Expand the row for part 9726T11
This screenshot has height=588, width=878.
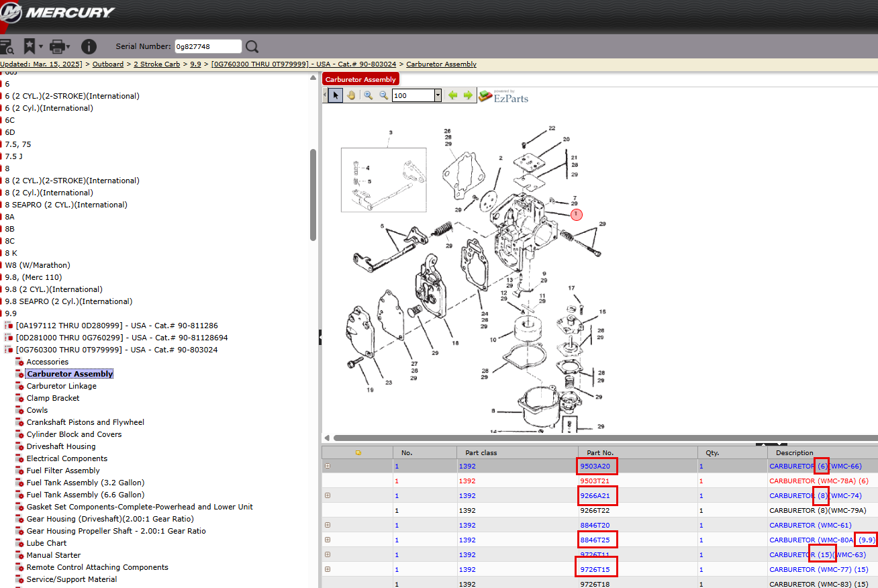(328, 554)
